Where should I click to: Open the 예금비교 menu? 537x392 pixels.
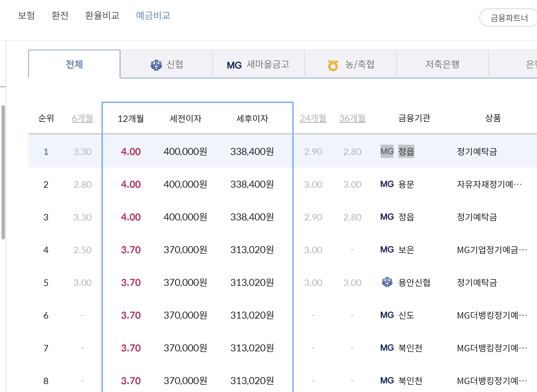153,15
